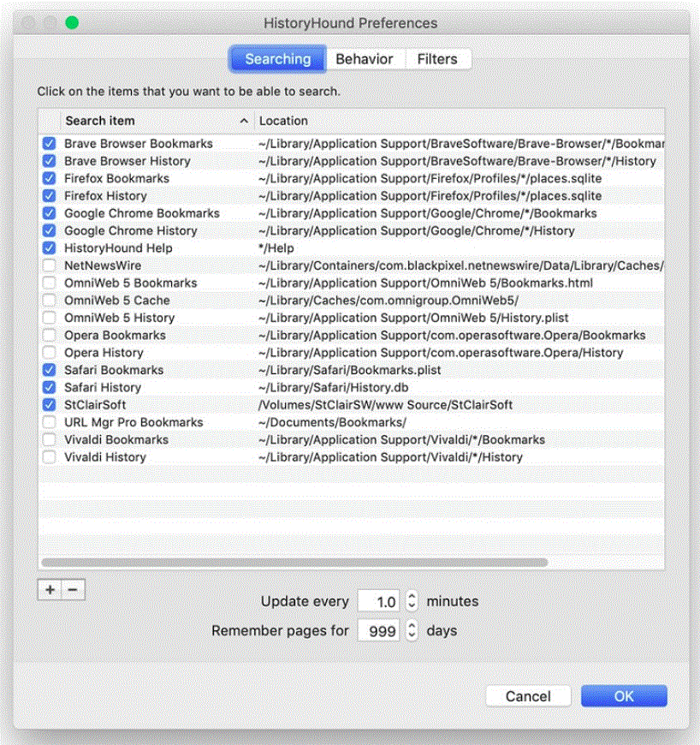The image size is (700, 745).
Task: Uncheck Safari History checkbox
Action: (x=49, y=387)
